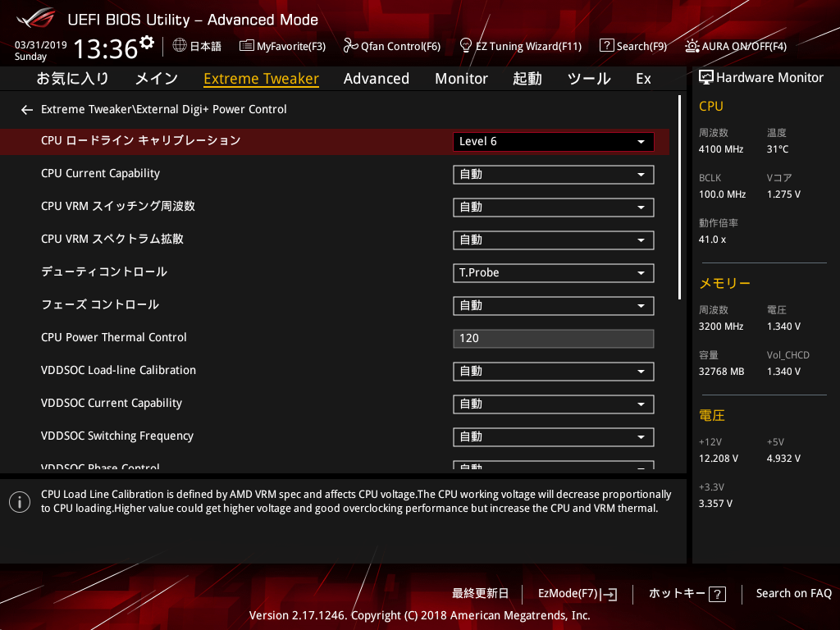Switch to お気に入り tab

click(73, 79)
